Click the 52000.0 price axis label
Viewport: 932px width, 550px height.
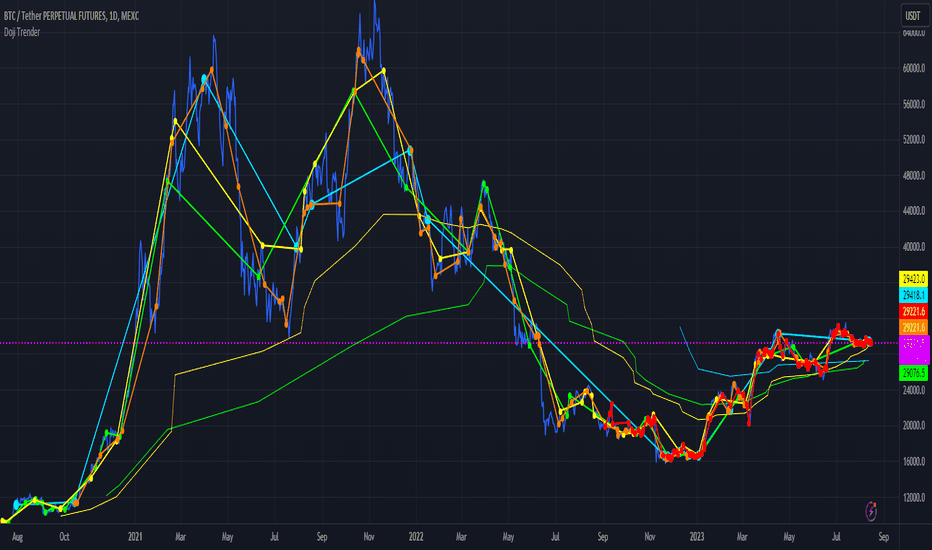tap(914, 140)
